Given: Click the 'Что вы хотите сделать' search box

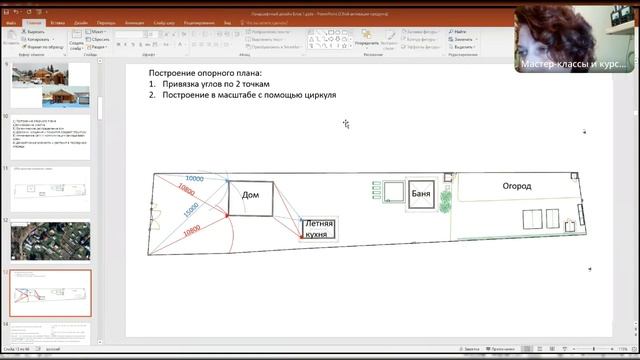Looking at the screenshot, I should [264, 23].
